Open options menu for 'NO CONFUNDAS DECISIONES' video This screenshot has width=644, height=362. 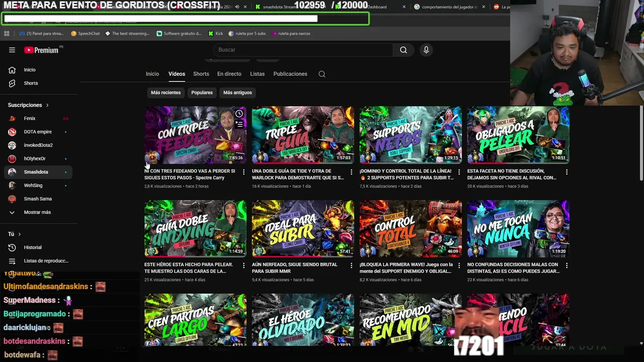[567, 265]
